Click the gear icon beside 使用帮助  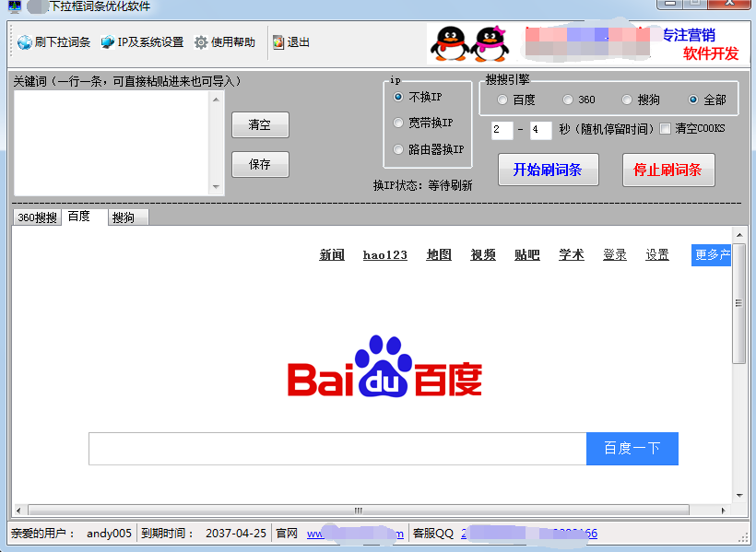point(201,42)
